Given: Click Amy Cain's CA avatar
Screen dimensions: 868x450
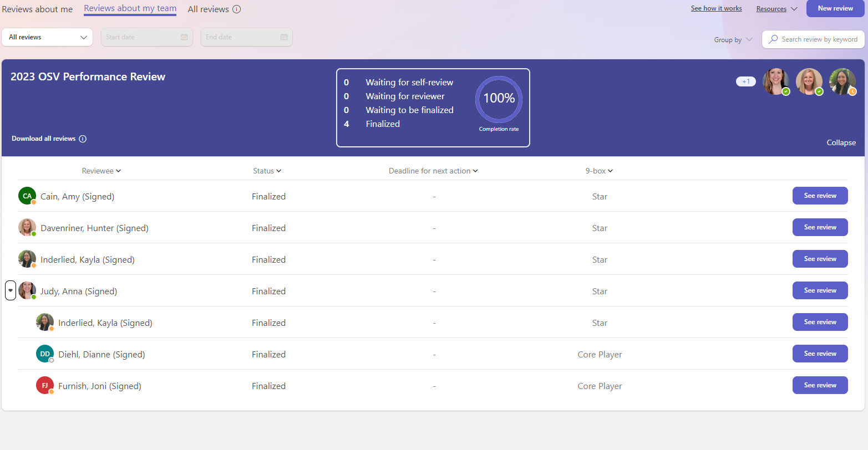Looking at the screenshot, I should pyautogui.click(x=27, y=196).
